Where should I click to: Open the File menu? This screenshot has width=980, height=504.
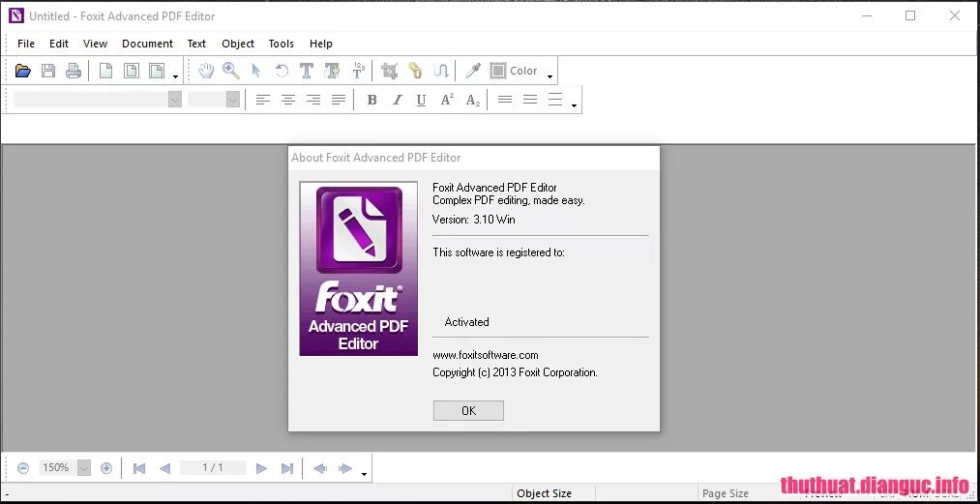click(26, 44)
